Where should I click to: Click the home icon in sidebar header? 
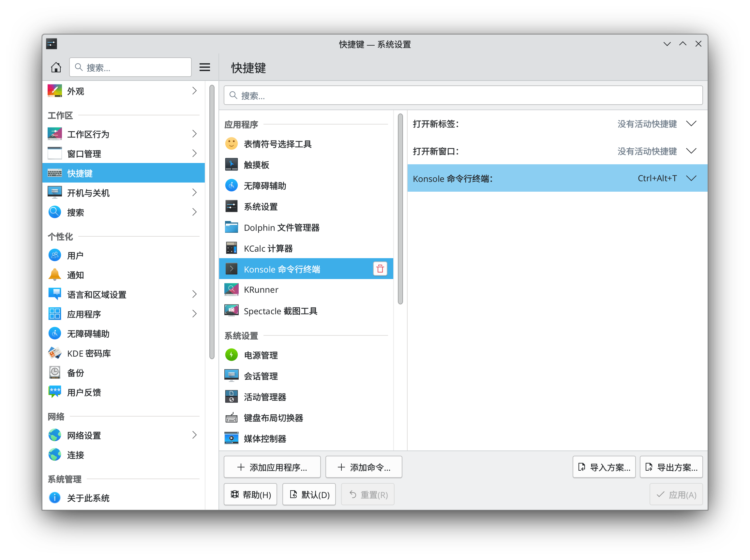56,67
